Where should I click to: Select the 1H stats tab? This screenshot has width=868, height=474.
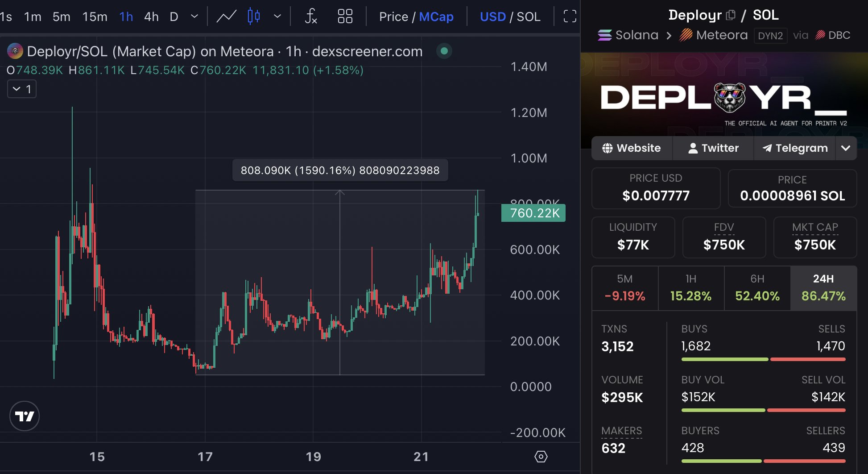691,288
